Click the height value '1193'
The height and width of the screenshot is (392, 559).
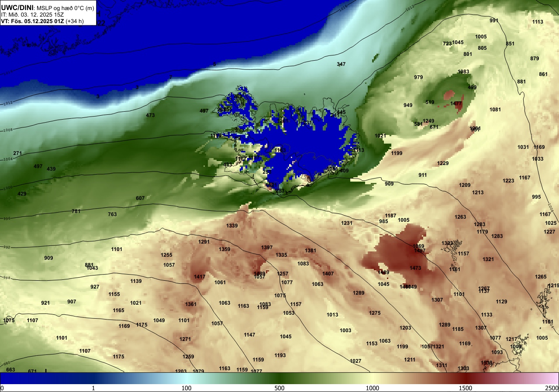280,355
